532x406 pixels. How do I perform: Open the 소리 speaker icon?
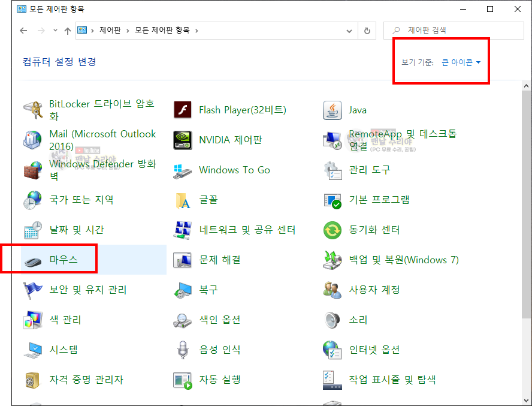click(x=332, y=320)
